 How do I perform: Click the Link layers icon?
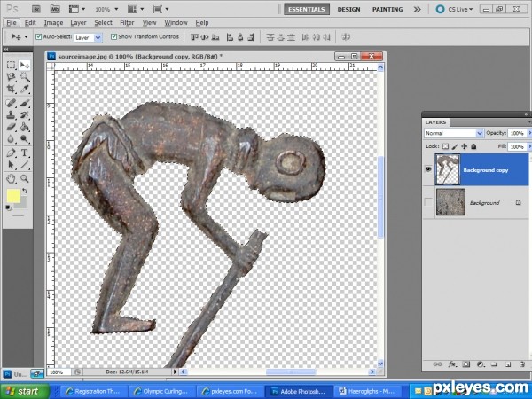tap(438, 364)
